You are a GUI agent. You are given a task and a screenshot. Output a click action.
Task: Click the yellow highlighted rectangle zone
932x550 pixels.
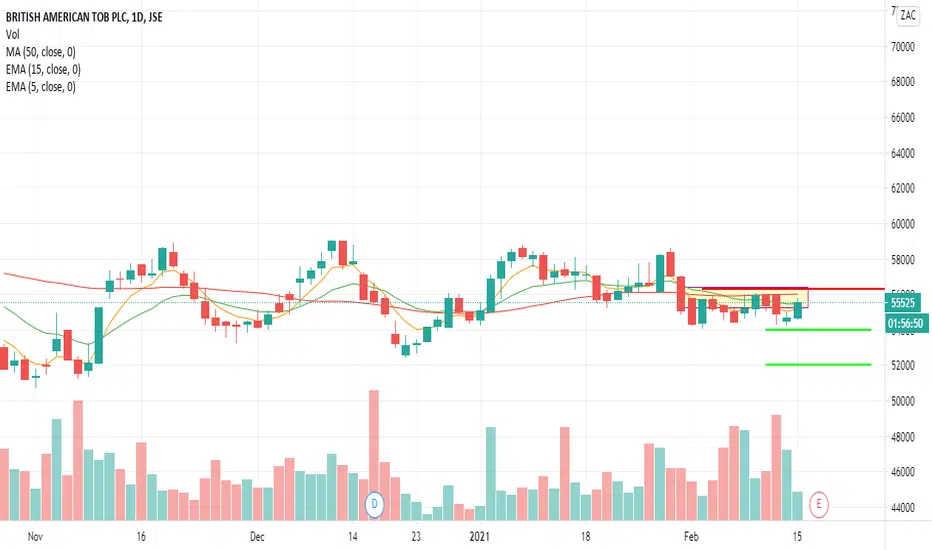pyautogui.click(x=747, y=297)
